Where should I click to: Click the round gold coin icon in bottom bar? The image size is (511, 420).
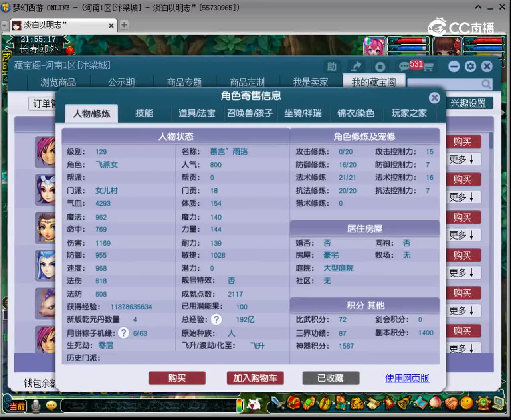coord(325,403)
